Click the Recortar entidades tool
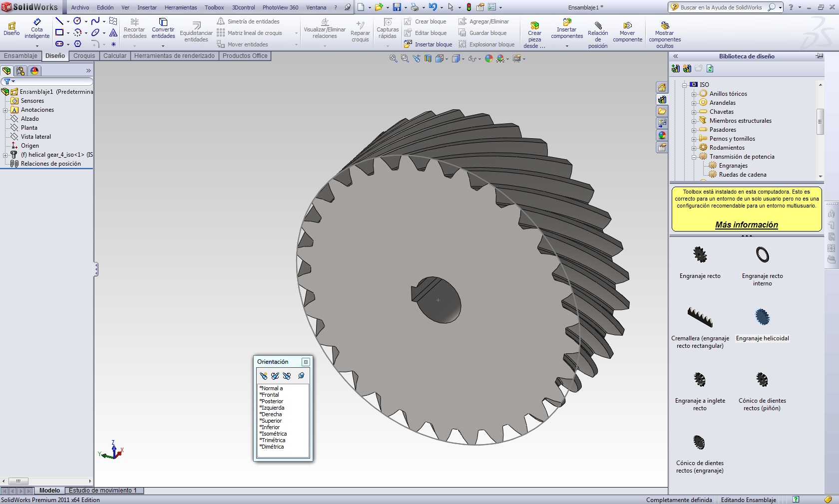 click(134, 29)
